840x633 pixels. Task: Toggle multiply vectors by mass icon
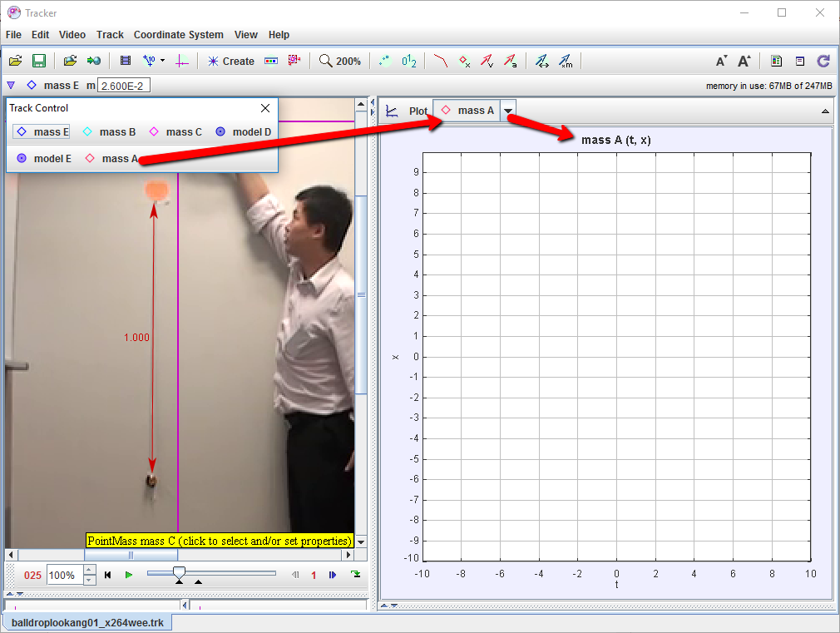(x=566, y=61)
